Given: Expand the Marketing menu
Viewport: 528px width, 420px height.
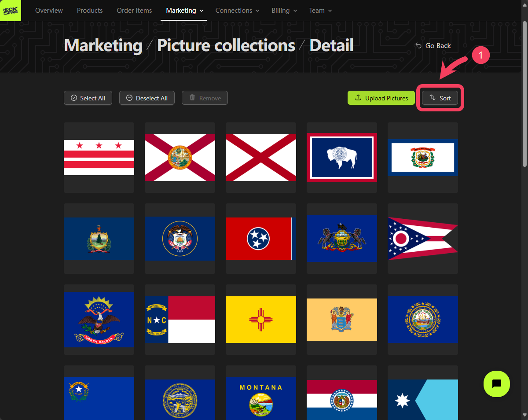Looking at the screenshot, I should point(185,10).
